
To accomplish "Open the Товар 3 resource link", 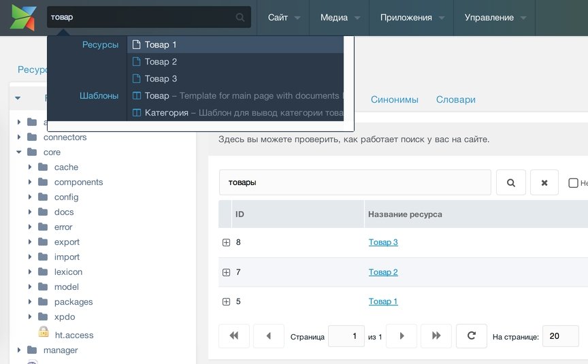I will (x=383, y=242).
